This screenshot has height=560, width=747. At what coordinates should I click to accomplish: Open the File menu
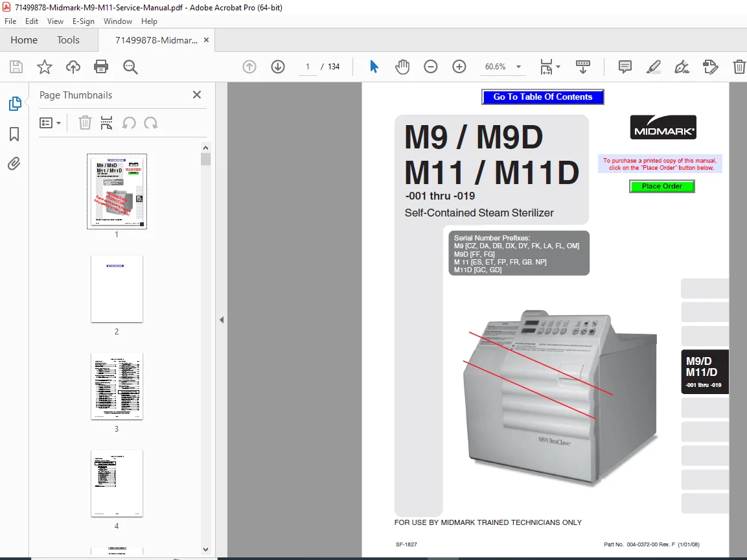click(x=10, y=21)
